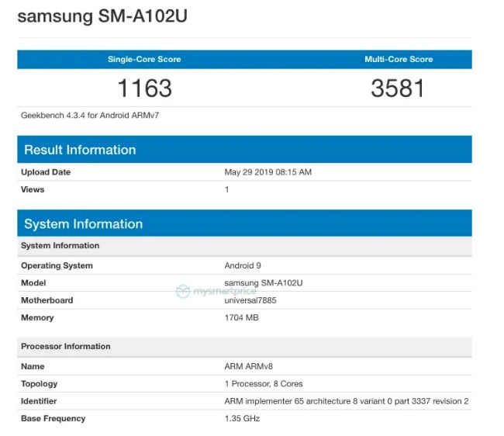This screenshot has width=504, height=436.
Task: Click the Views label
Action: pos(33,189)
